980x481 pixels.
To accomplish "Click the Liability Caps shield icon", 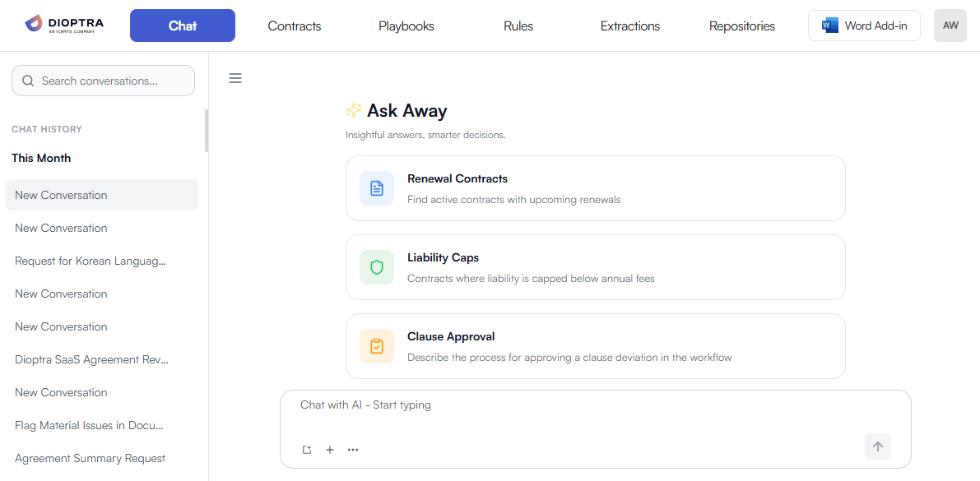I will click(x=376, y=267).
